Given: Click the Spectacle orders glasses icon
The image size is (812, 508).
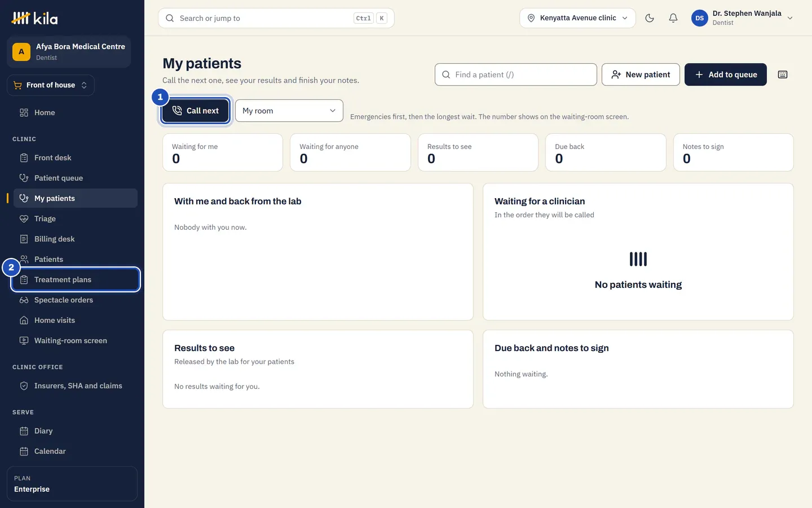Looking at the screenshot, I should 24,300.
